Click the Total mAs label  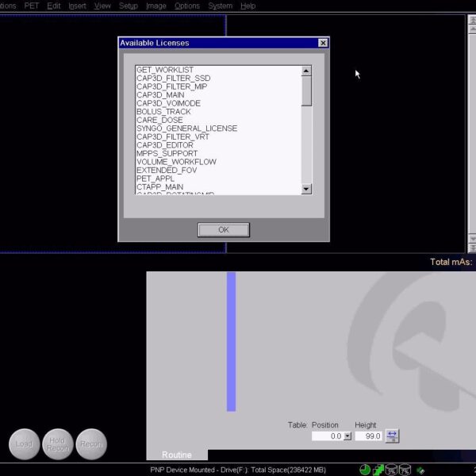pyautogui.click(x=451, y=262)
